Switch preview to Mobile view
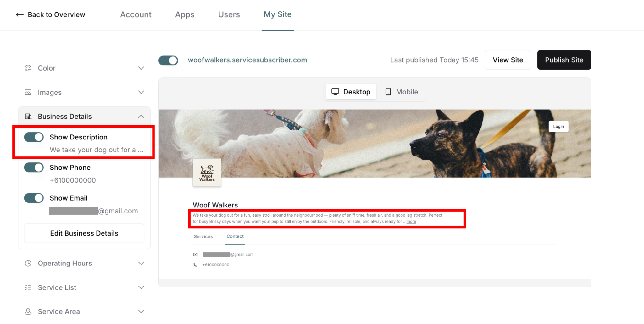The image size is (644, 324). click(x=402, y=92)
